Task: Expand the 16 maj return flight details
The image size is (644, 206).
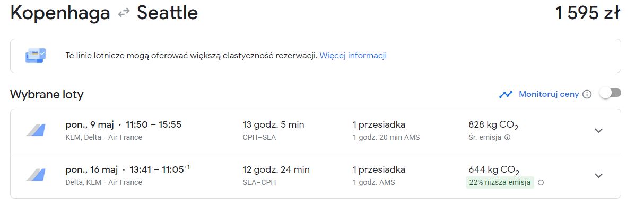Action: point(598,176)
